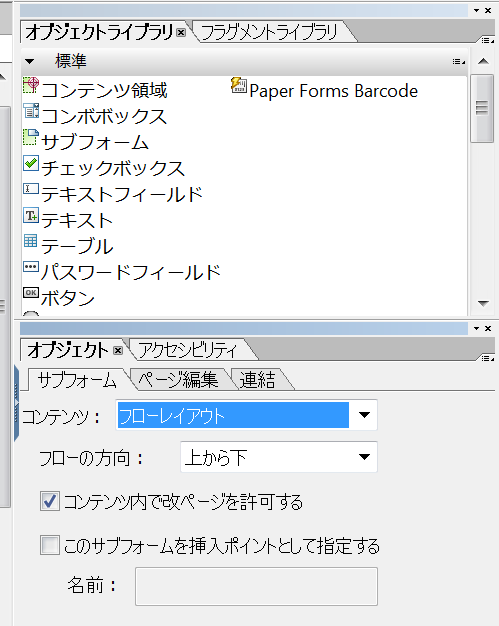Screen dimensions: 499x626
Task: Pick the ボタン button object icon
Action: pyautogui.click(x=31, y=293)
